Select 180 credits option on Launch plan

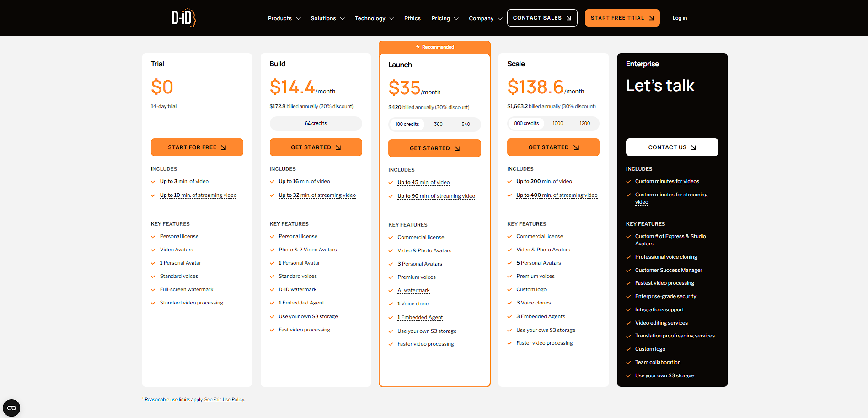(x=407, y=124)
